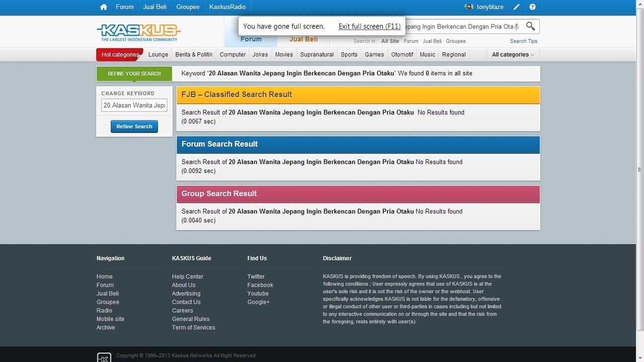Open Contact Us footer link
This screenshot has width=644, height=362.
point(186,302)
